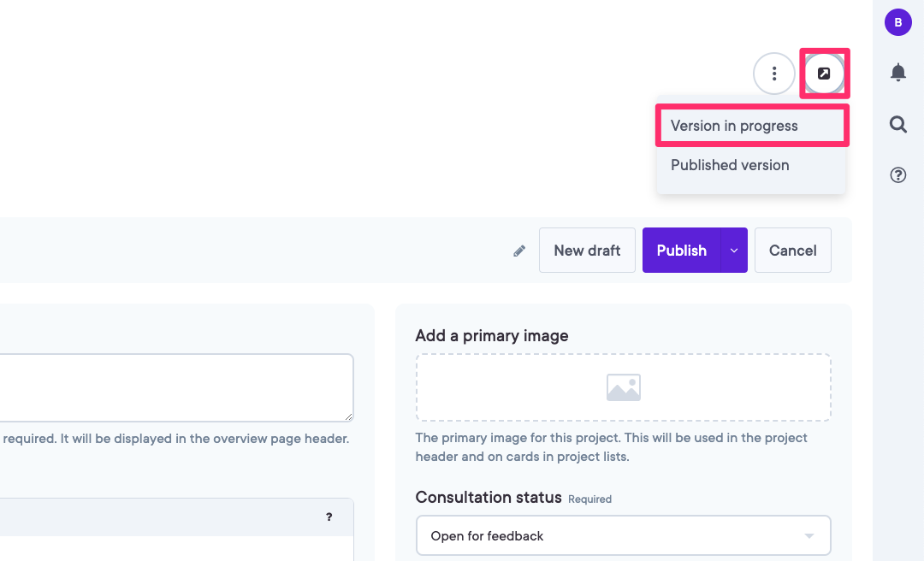Screen dimensions: 924x561
Task: Click the question mark in editor toolbar
Action: point(329,517)
